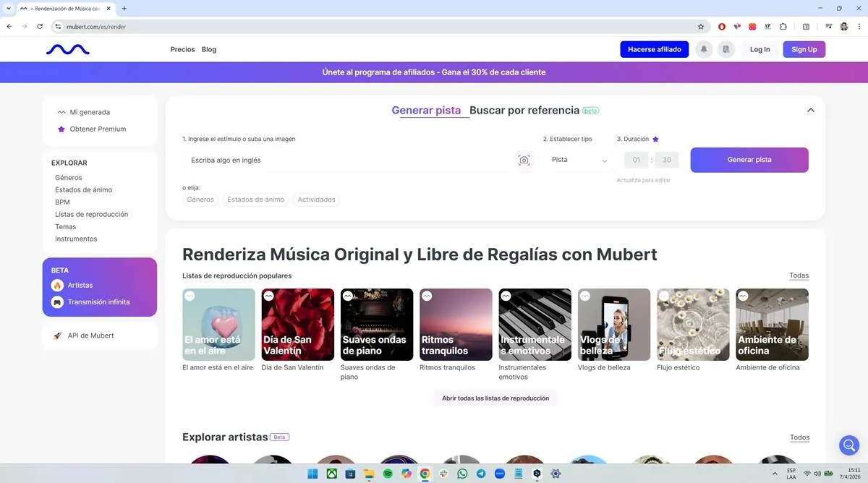Screen dimensions: 868x483
Task: Click the affiliate program banner
Action: [x=434, y=72]
